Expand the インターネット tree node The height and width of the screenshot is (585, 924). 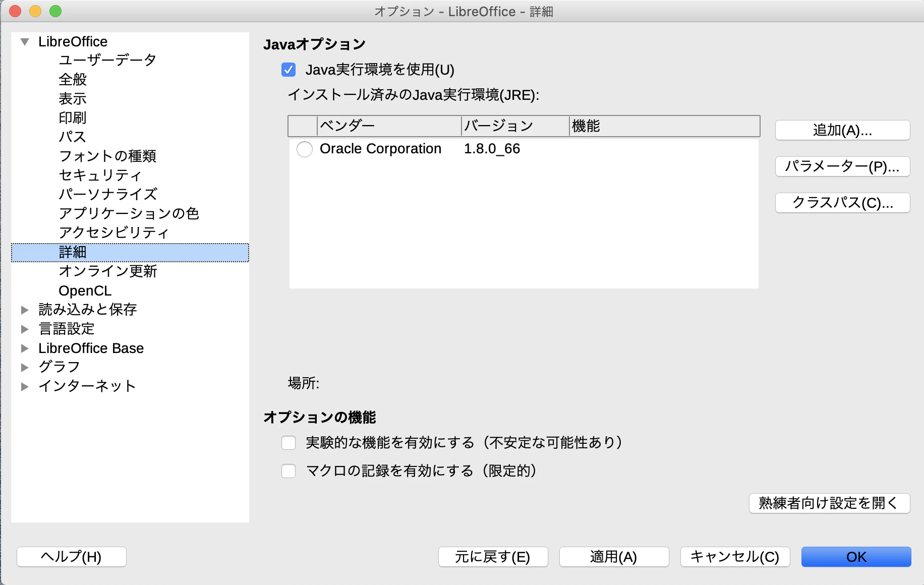pyautogui.click(x=25, y=387)
